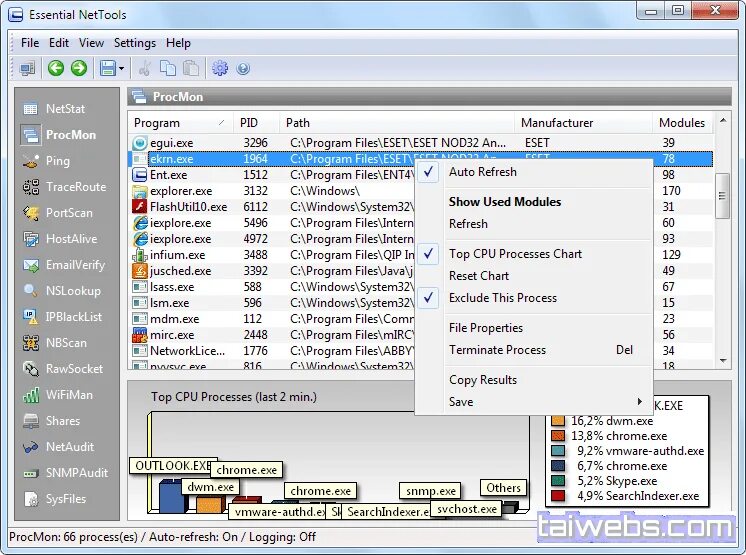Open the EmailVerify tool
Image resolution: width=746 pixels, height=555 pixels.
[x=64, y=265]
